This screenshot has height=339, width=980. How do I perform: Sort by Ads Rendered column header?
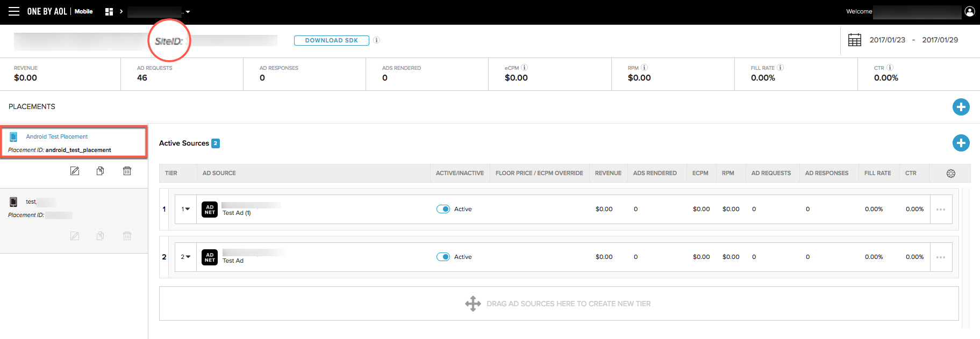pyautogui.click(x=655, y=173)
